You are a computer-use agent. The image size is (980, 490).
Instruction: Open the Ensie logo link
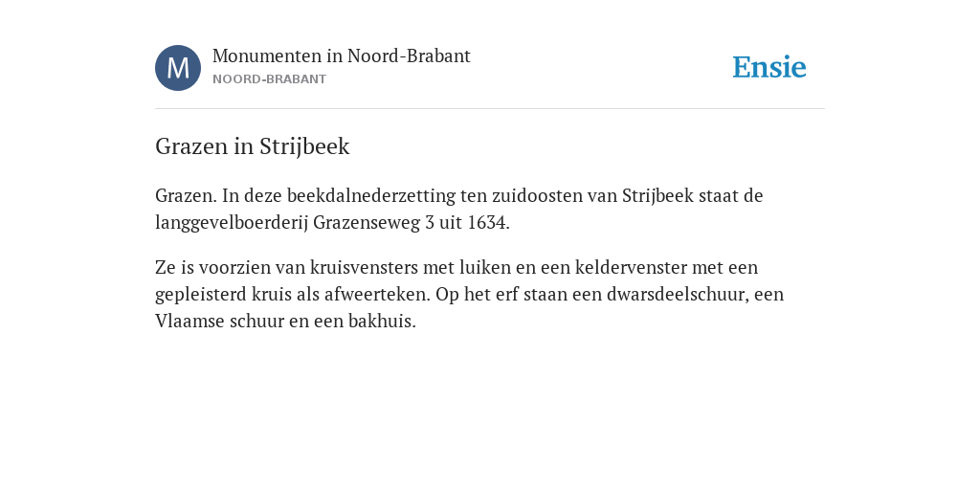[x=769, y=67]
